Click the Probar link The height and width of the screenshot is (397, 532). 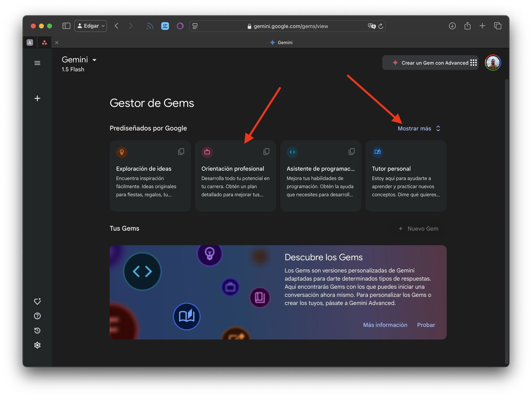coord(426,325)
